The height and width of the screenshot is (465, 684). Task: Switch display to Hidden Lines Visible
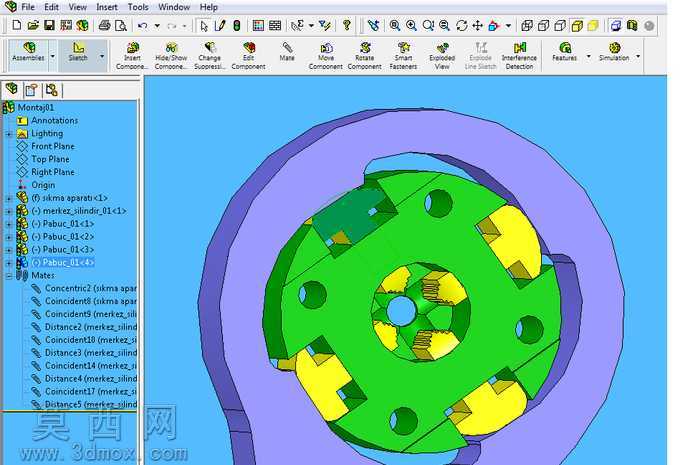pos(544,26)
